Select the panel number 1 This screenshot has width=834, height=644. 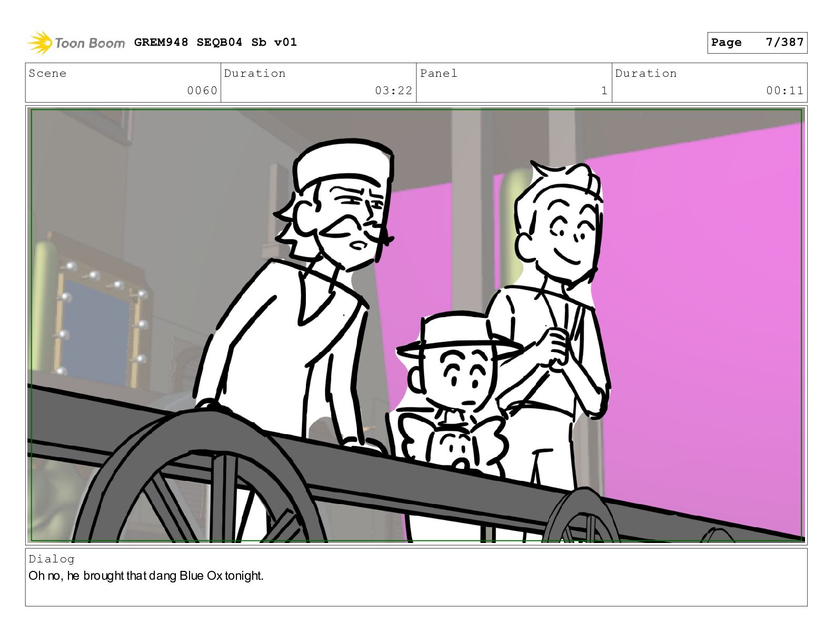(604, 90)
